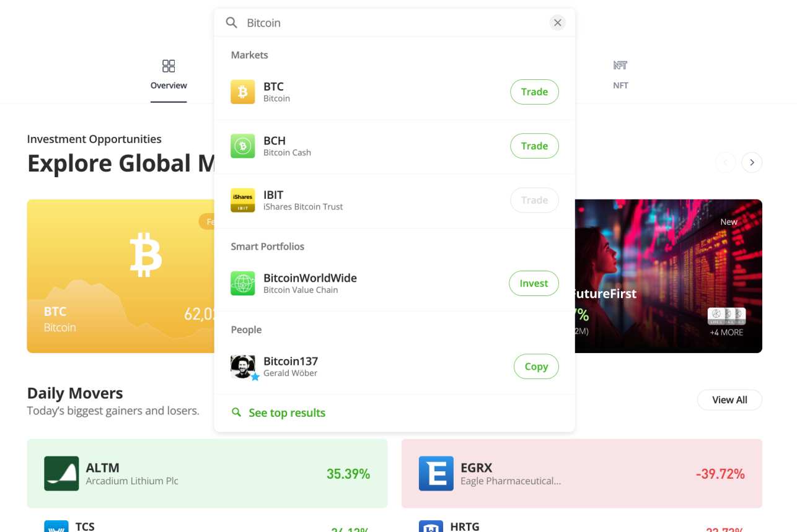This screenshot has height=532, width=797.
Task: Trade the BTC Bitcoin market
Action: pos(534,92)
